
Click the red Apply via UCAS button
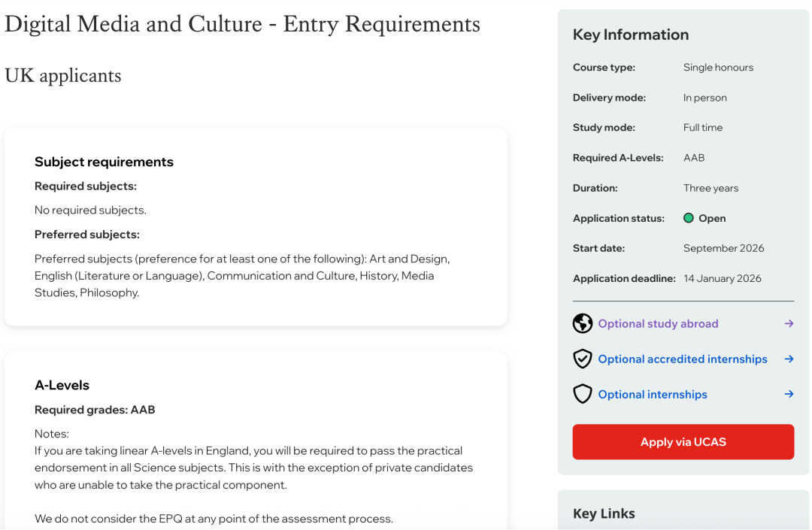click(x=683, y=442)
